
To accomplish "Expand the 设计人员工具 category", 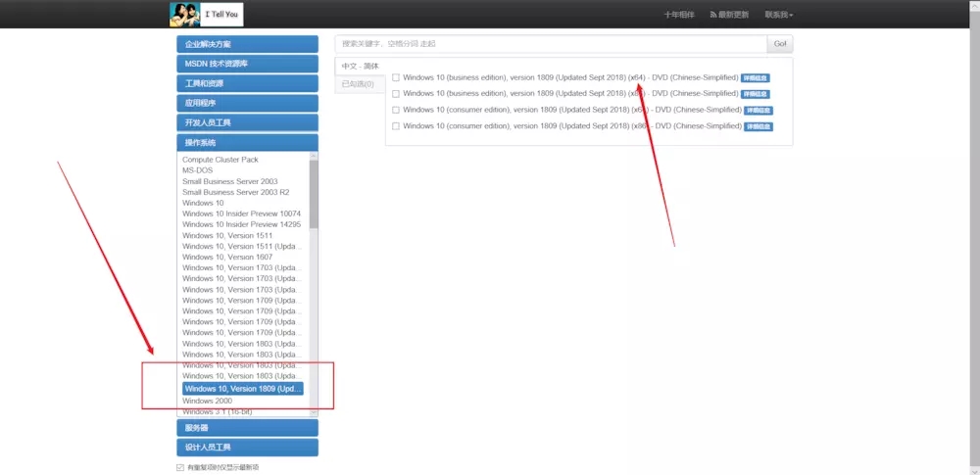I will 248,448.
